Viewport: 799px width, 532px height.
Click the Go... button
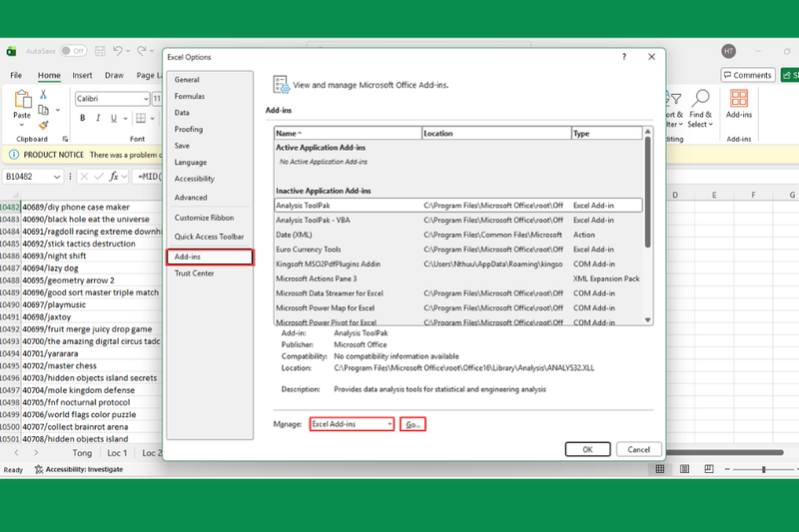(412, 424)
